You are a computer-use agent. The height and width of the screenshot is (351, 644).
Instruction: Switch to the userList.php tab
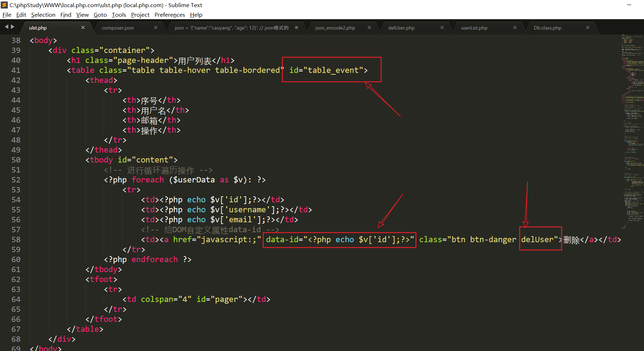point(474,28)
